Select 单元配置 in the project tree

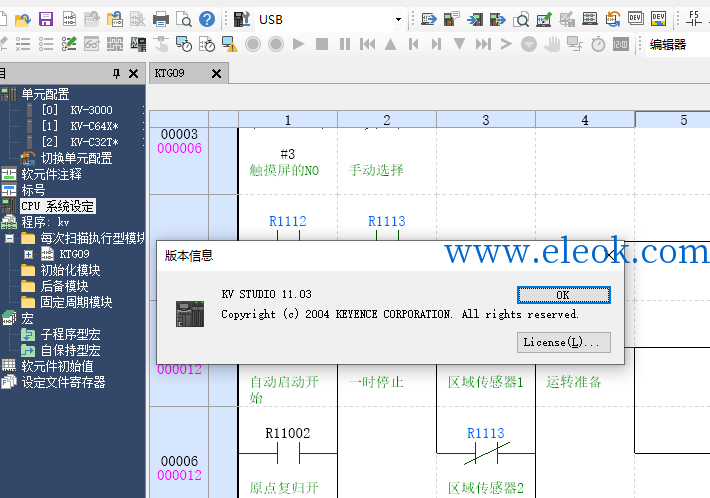pyautogui.click(x=45, y=94)
